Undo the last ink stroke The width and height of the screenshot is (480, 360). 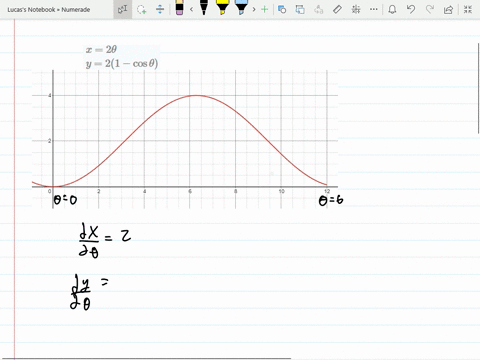(411, 9)
